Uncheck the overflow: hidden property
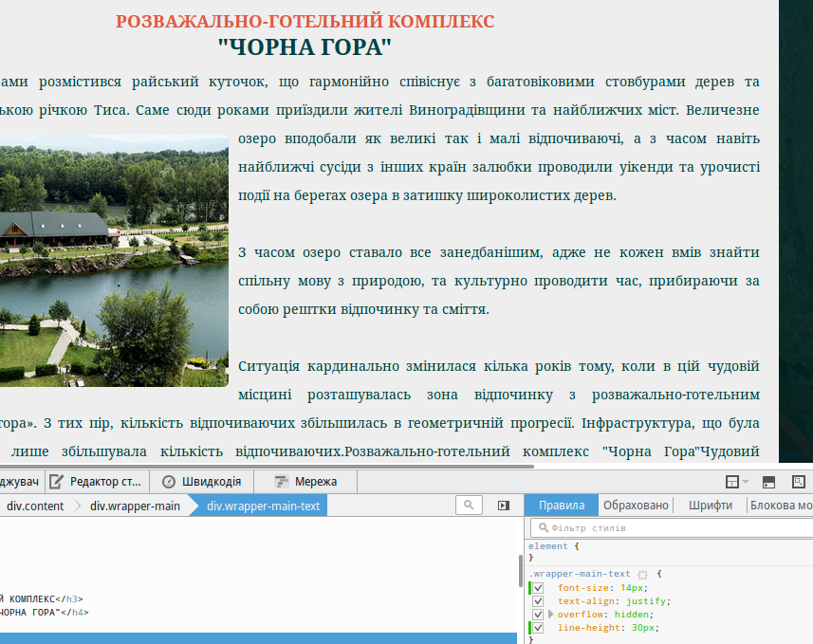This screenshot has width=813, height=644. (538, 615)
